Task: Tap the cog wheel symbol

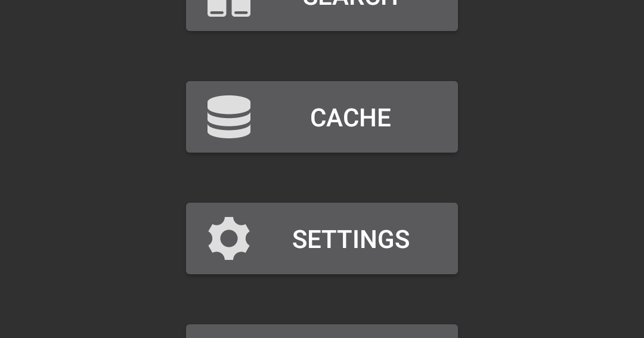Action: coord(229,238)
